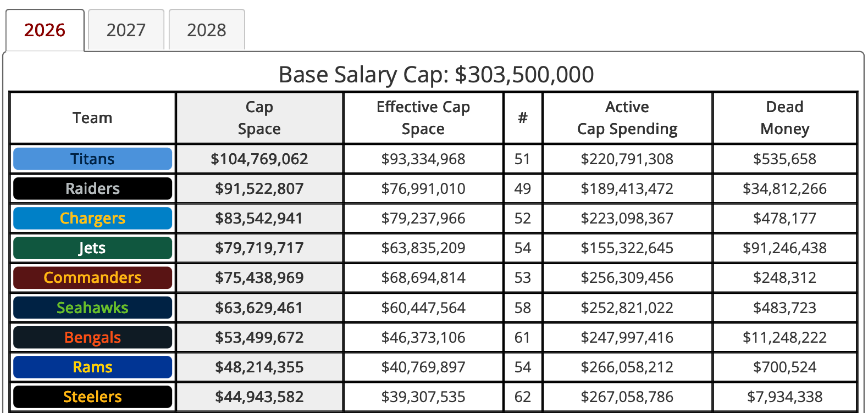Open the Seahawks team link
Image resolution: width=868 pixels, height=413 pixels.
[92, 308]
